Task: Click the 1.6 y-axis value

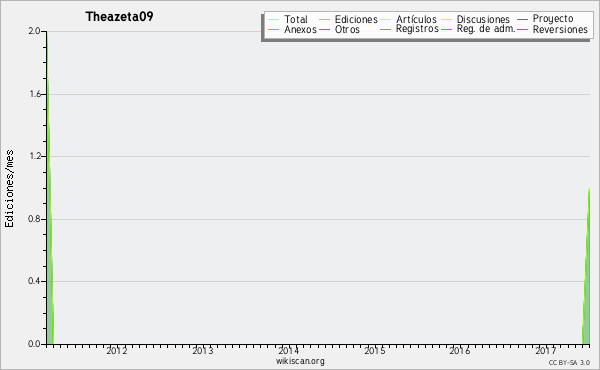Action: (34, 94)
